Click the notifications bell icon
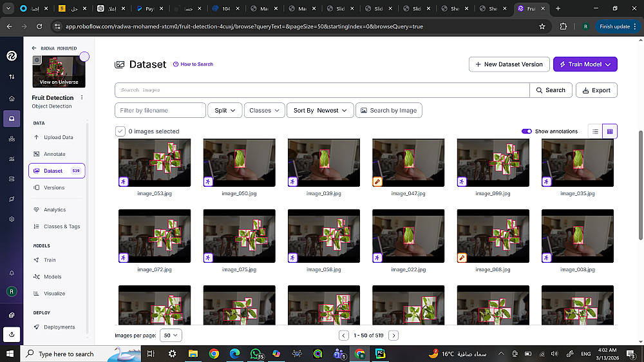Viewport: 644px width, 362px height. 12,273
